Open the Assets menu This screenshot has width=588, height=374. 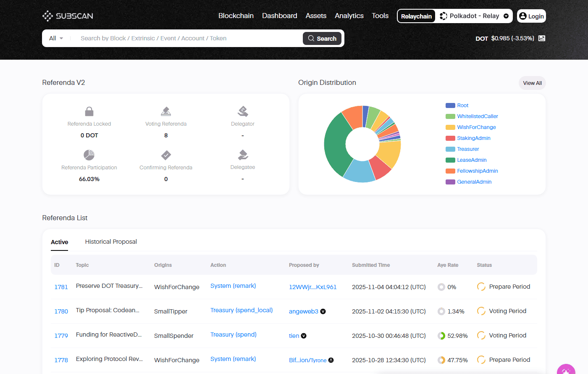coord(316,16)
